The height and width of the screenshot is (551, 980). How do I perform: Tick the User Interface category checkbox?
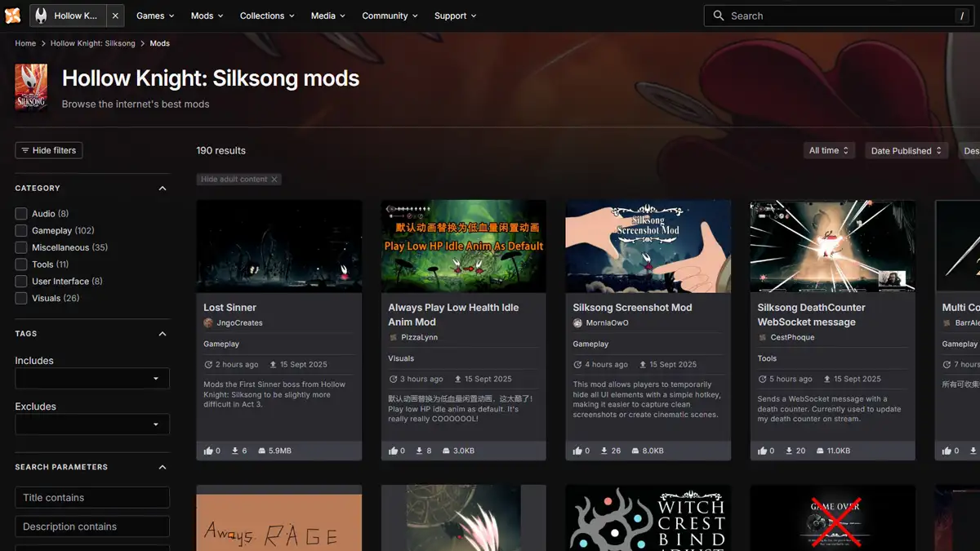[x=21, y=282]
